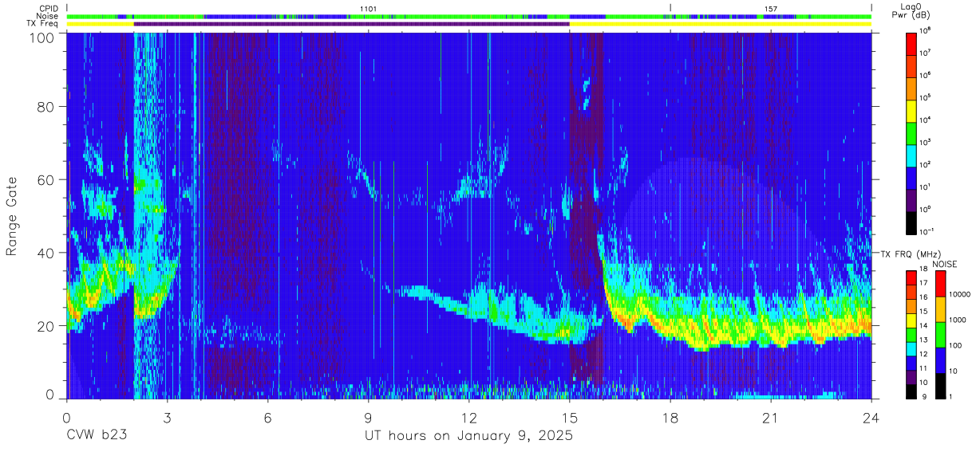The height and width of the screenshot is (452, 980).
Task: Select the blue swatch in NOISE legend
Action: [x=941, y=360]
